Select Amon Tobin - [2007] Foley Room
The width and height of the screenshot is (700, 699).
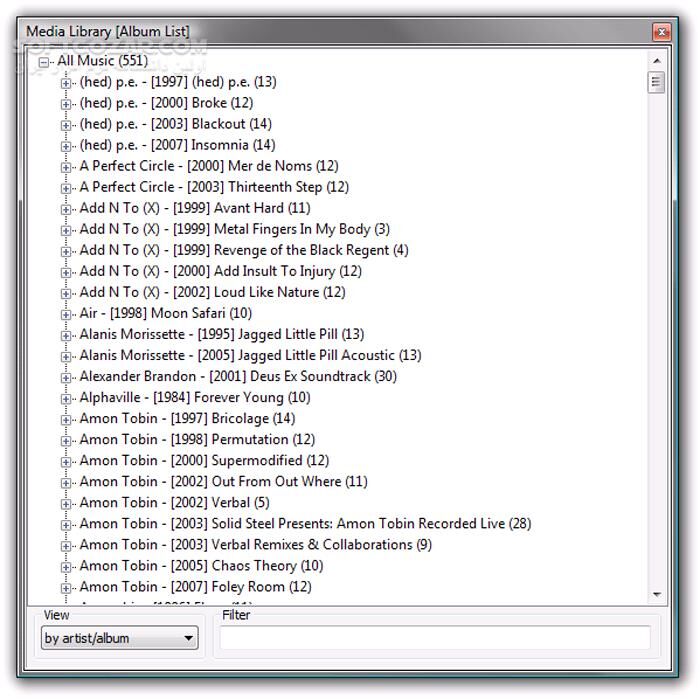[196, 587]
